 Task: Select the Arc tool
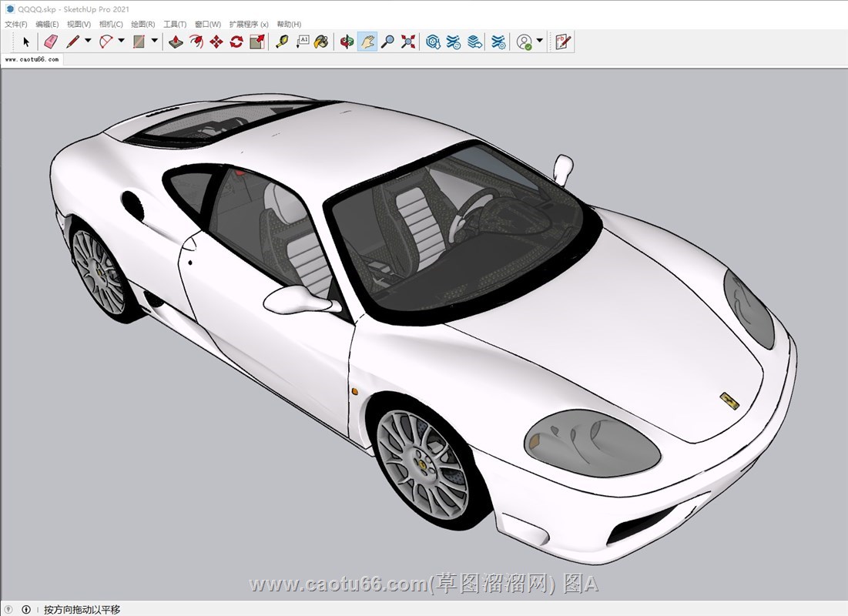[106, 42]
